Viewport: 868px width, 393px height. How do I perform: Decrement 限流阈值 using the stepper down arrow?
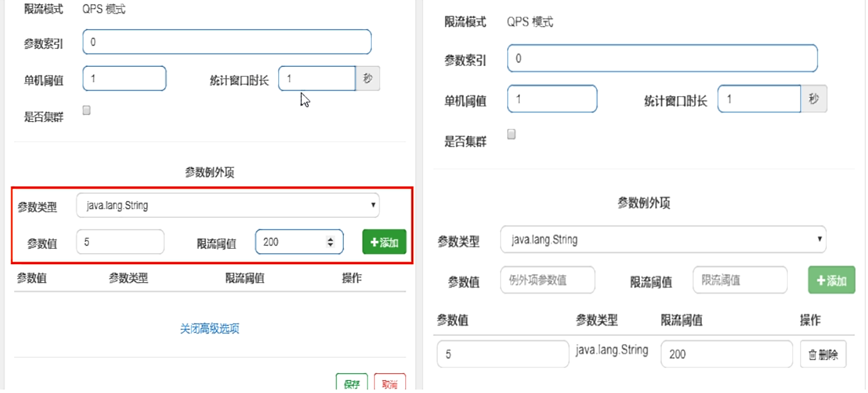click(330, 246)
